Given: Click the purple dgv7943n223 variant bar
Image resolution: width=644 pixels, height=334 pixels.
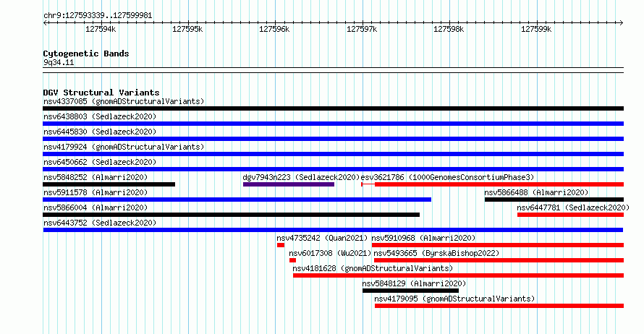Looking at the screenshot, I should 288,184.
